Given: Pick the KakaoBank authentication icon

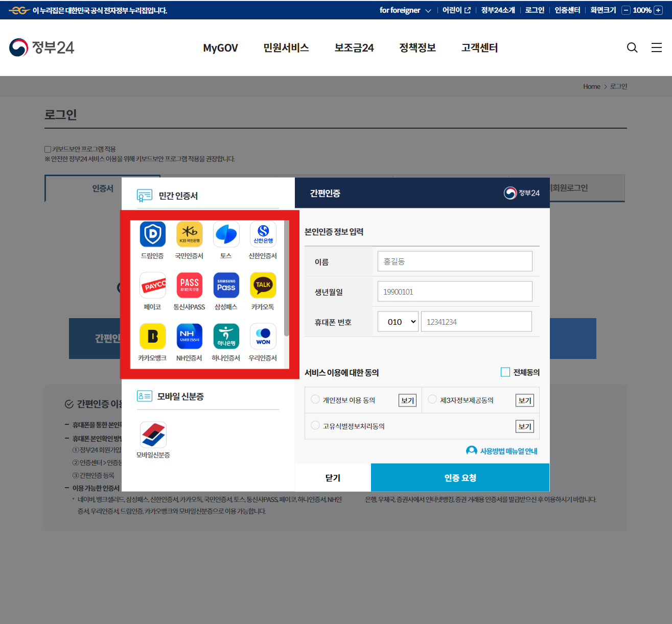Looking at the screenshot, I should click(x=152, y=336).
